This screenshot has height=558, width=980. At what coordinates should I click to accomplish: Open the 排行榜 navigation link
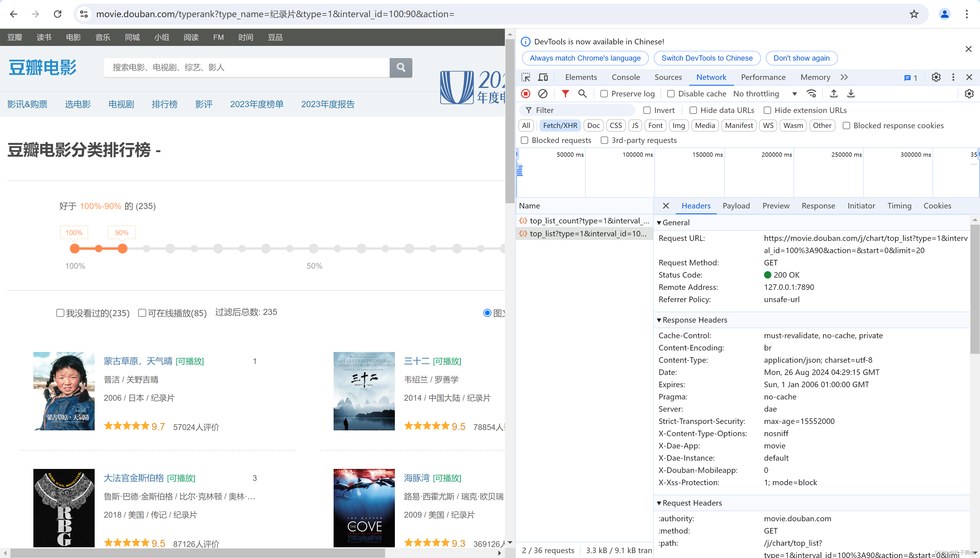[x=165, y=104]
